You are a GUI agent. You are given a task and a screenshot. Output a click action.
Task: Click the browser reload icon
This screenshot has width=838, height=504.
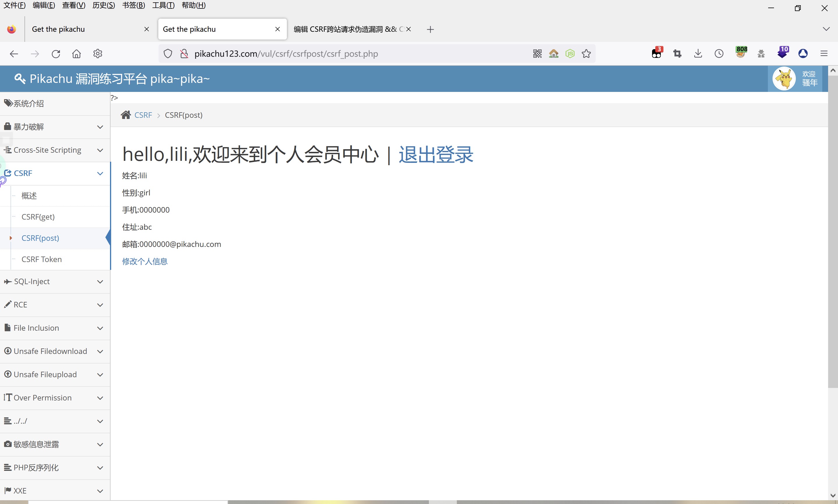[56, 54]
